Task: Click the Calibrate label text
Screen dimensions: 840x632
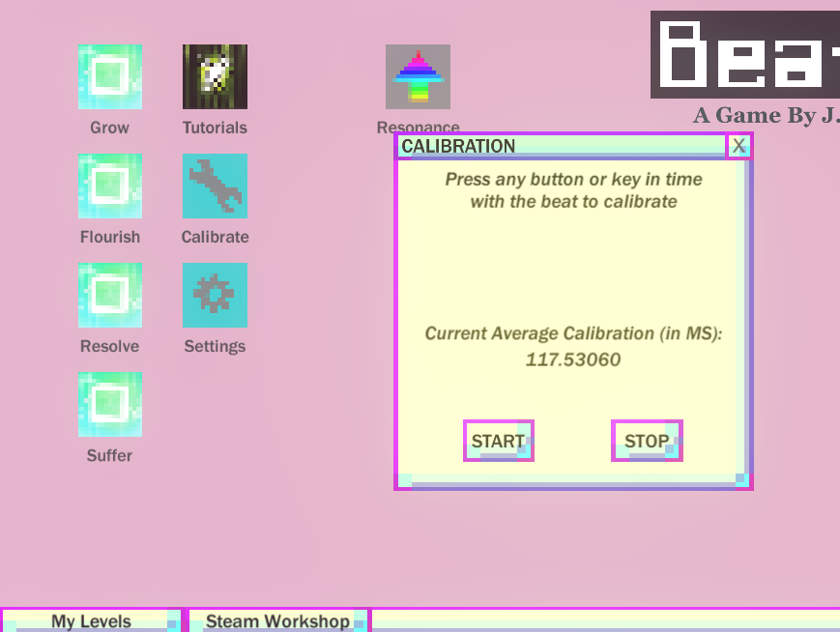Action: click(215, 237)
